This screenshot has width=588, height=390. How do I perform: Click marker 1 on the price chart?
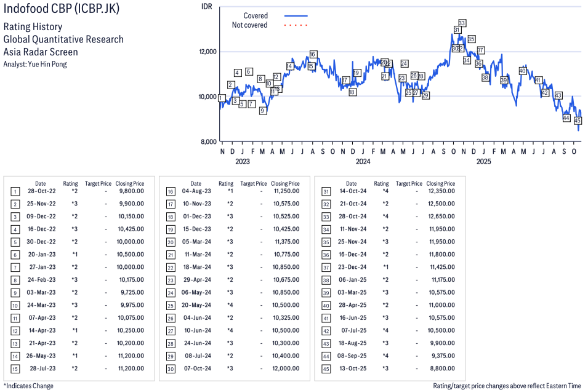(221, 98)
